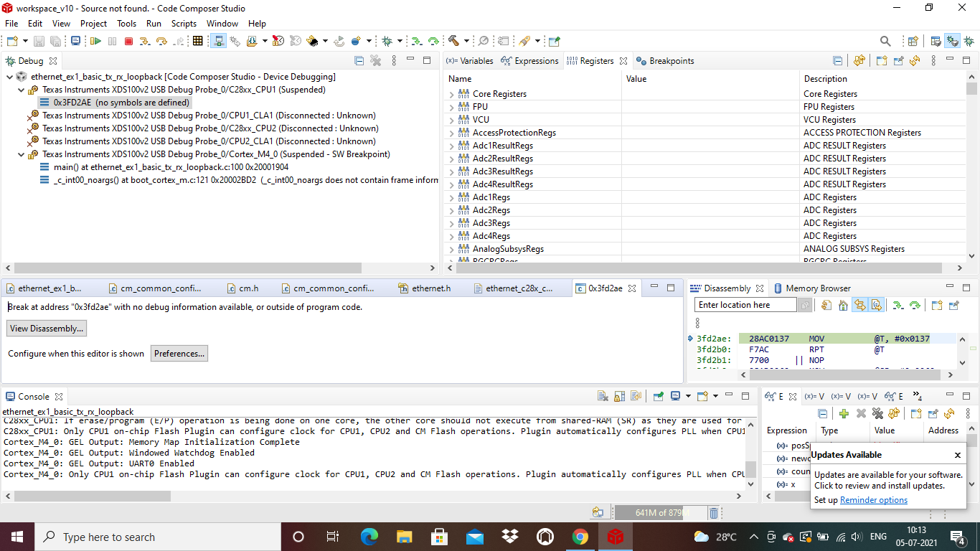Click the Step Over icon in main toolbar
The image size is (980, 551).
pos(161,42)
